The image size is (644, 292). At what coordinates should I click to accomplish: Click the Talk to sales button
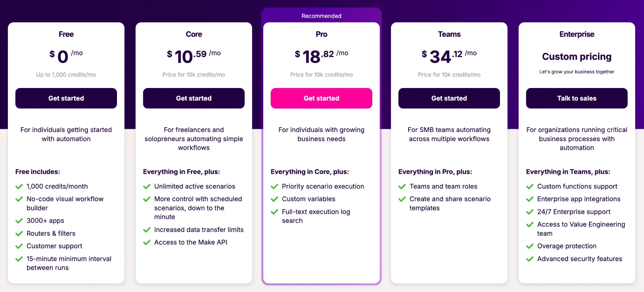(x=577, y=98)
